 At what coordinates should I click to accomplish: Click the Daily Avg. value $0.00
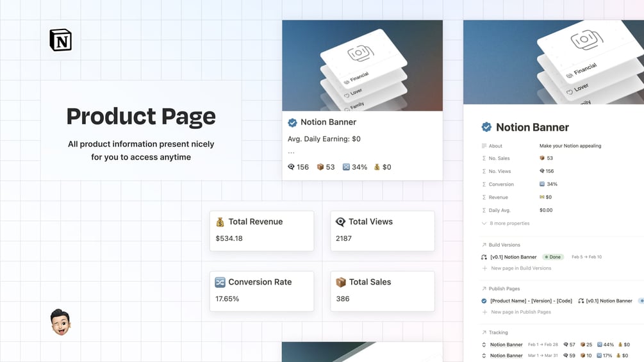click(x=546, y=210)
